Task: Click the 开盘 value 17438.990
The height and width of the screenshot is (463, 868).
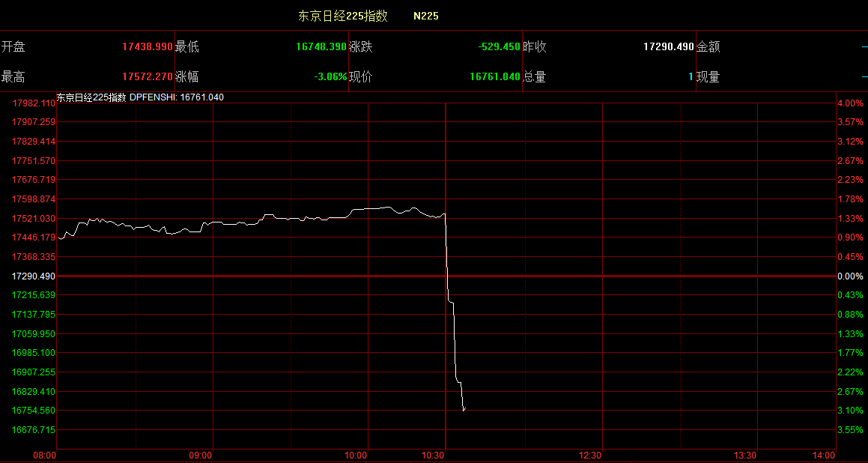Action: 147,46
